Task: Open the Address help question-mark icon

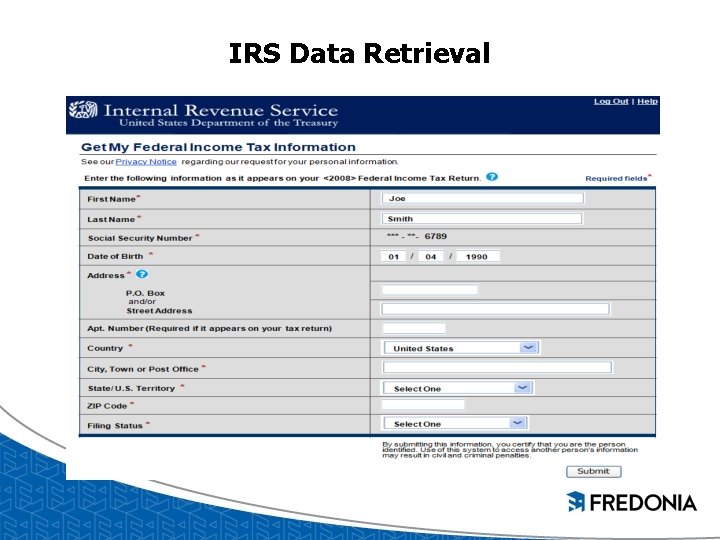Action: (x=142, y=274)
